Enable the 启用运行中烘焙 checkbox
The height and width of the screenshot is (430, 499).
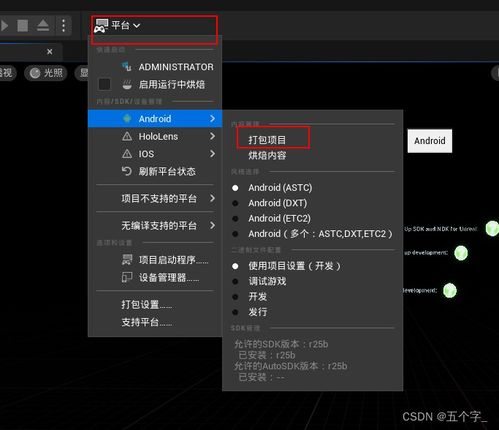point(104,84)
